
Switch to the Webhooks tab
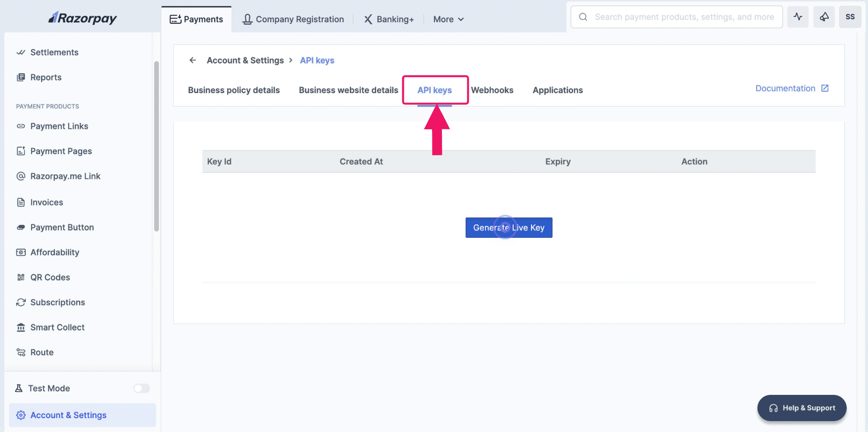(492, 90)
